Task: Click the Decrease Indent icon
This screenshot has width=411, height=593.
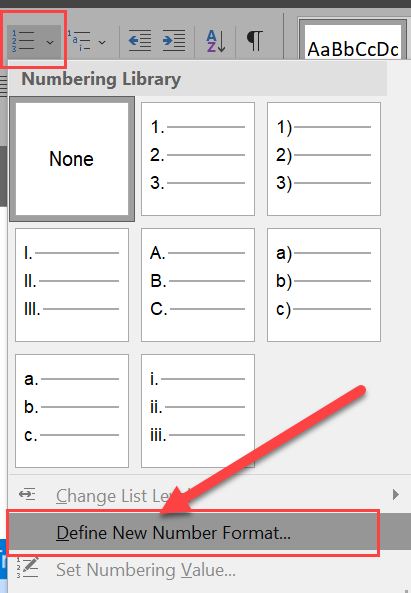Action: point(140,40)
